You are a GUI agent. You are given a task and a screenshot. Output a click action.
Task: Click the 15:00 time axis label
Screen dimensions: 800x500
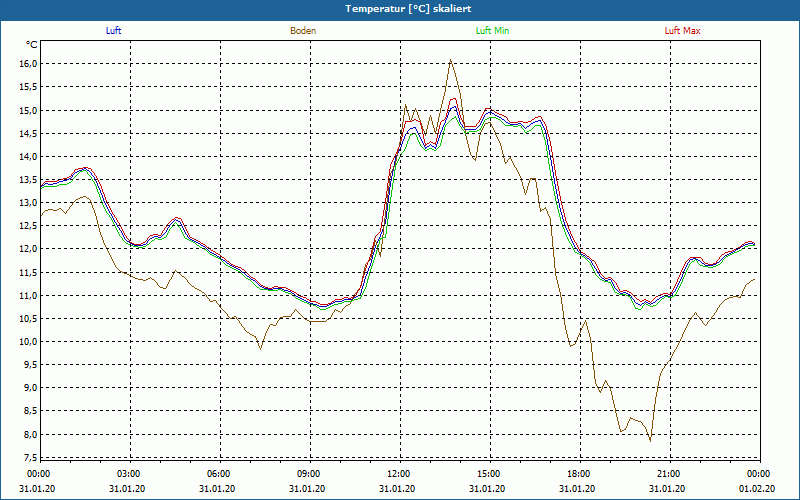pyautogui.click(x=490, y=474)
